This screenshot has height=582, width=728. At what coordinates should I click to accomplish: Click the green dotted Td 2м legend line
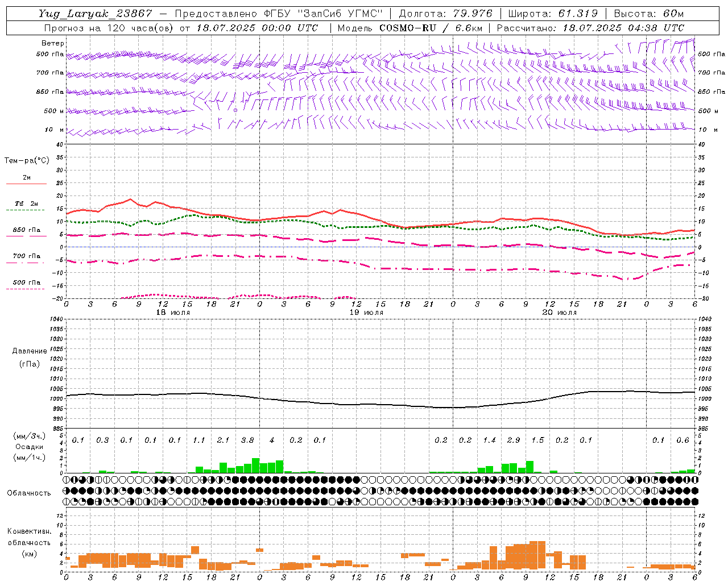coord(25,210)
